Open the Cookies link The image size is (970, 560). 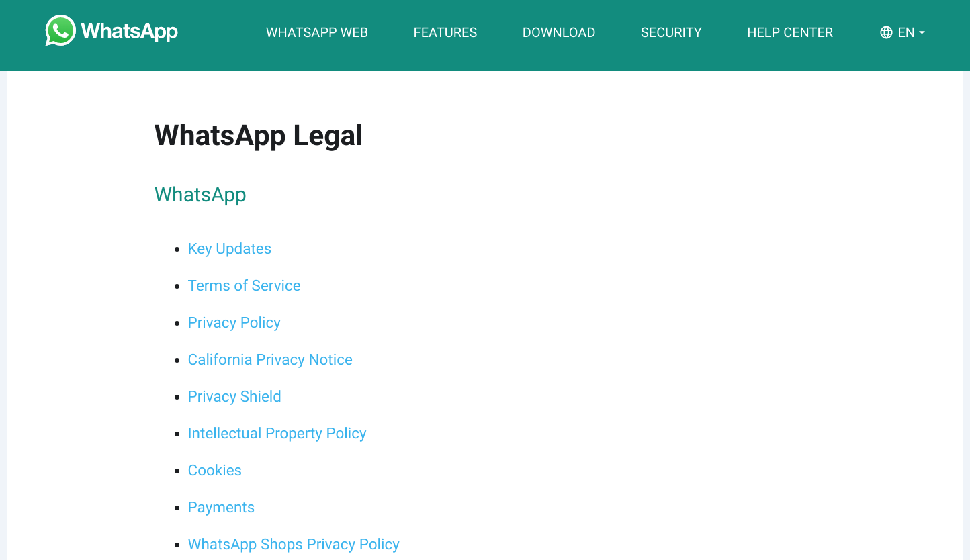[x=215, y=470]
